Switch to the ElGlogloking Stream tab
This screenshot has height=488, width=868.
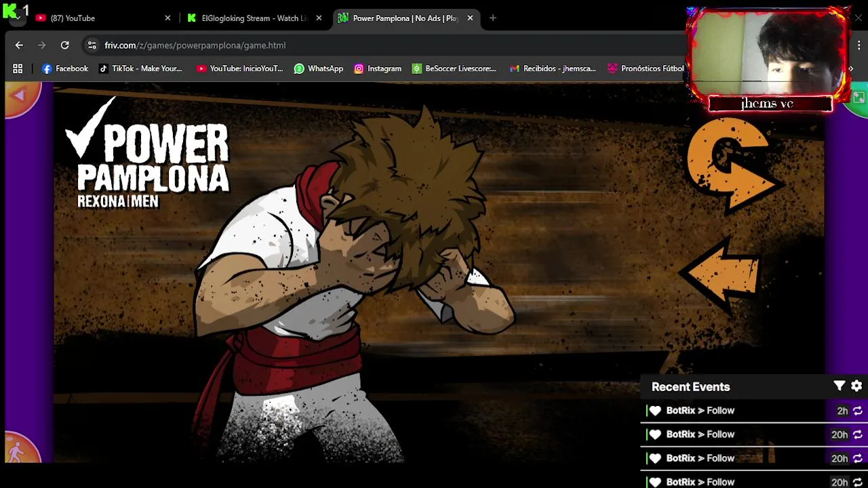pyautogui.click(x=253, y=18)
